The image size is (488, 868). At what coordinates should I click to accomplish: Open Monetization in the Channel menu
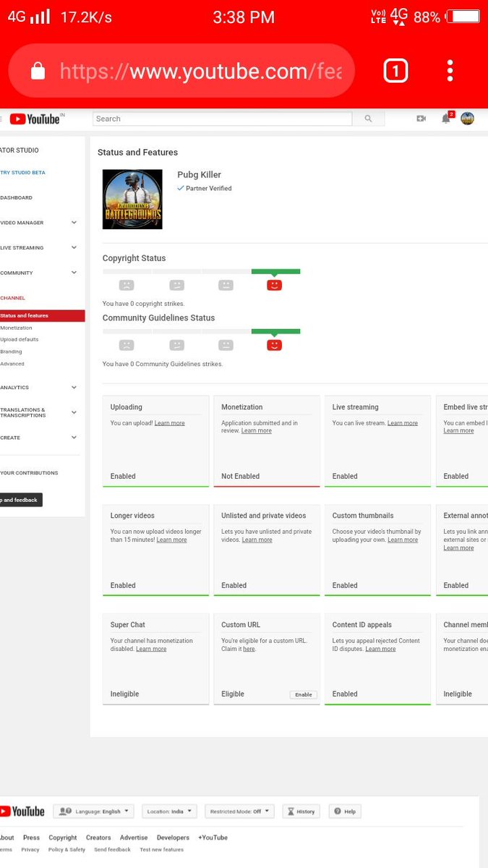pos(16,328)
